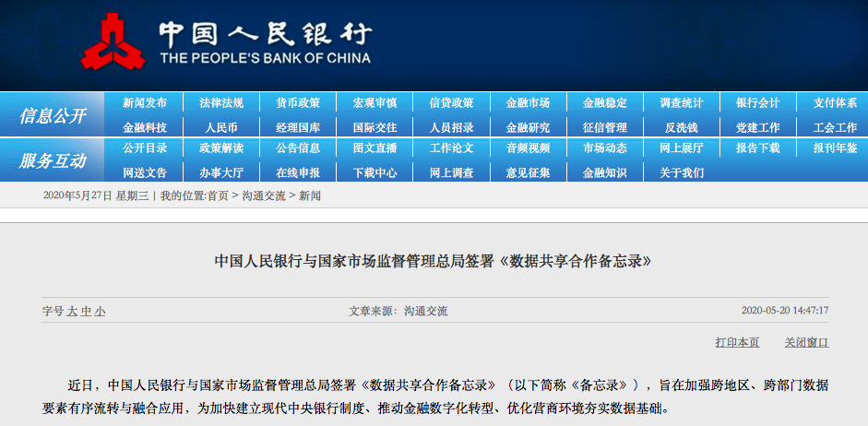Open the 新闻发布 menu item
This screenshot has width=868, height=426.
(x=145, y=103)
